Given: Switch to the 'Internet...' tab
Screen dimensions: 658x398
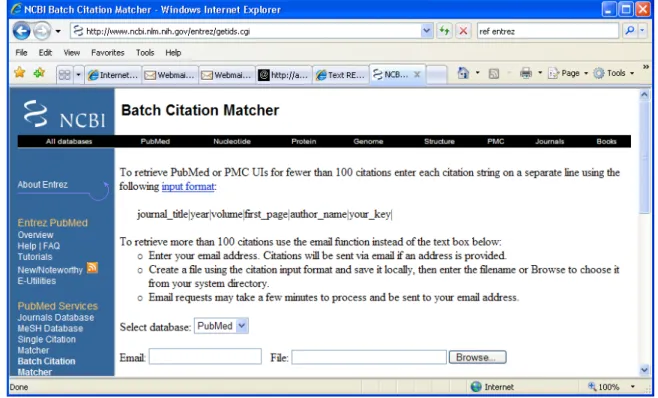Looking at the screenshot, I should [x=112, y=75].
